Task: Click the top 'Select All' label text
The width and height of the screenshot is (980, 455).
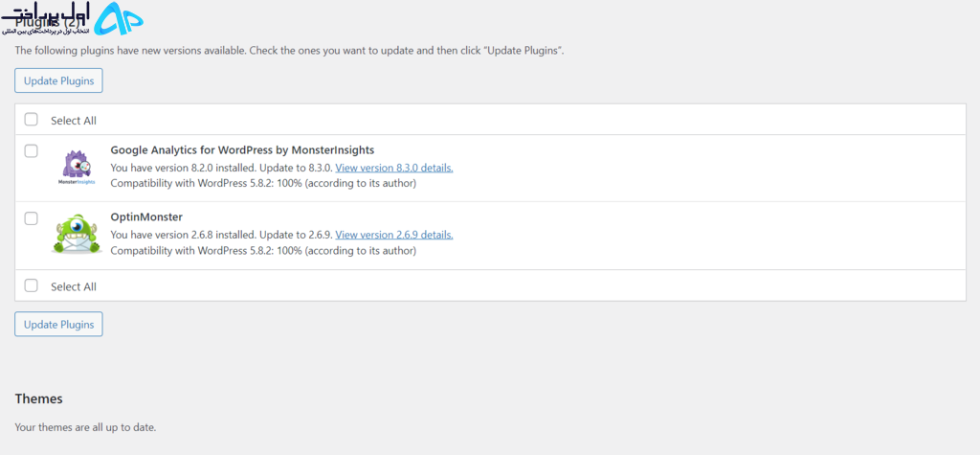Action: pyautogui.click(x=74, y=121)
